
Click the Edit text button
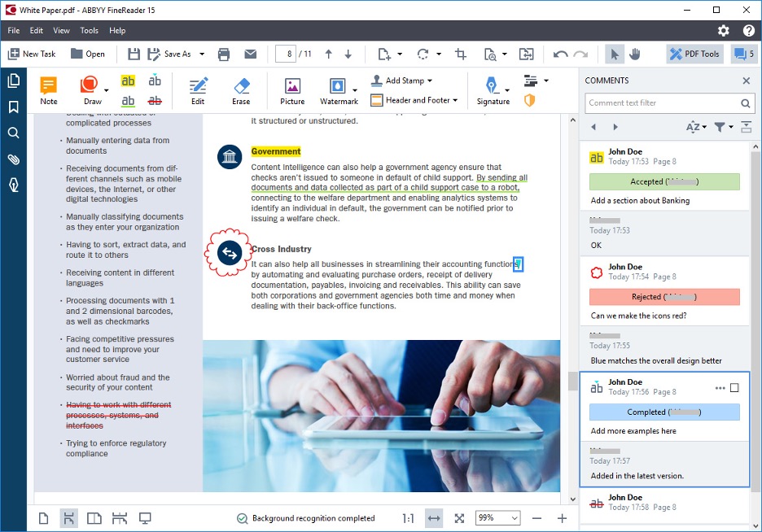(198, 90)
